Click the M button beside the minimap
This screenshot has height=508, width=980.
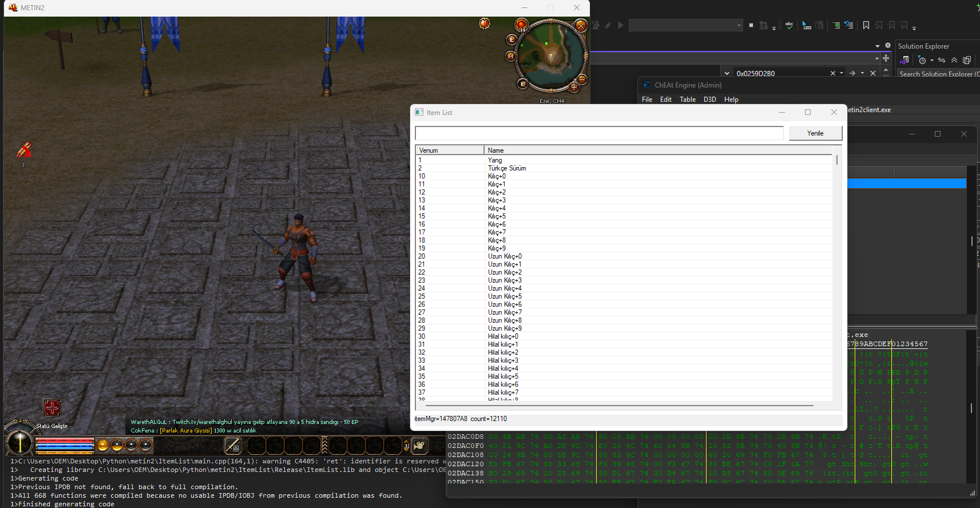510,56
